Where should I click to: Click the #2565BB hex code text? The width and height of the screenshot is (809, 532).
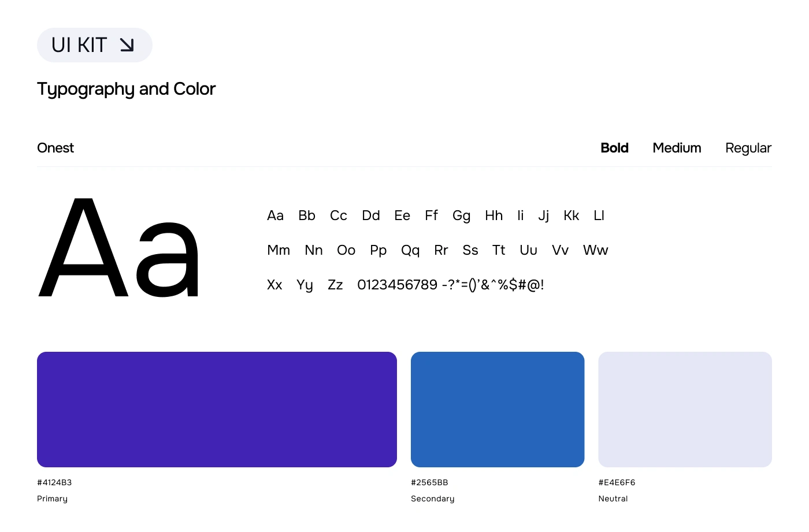pyautogui.click(x=429, y=482)
